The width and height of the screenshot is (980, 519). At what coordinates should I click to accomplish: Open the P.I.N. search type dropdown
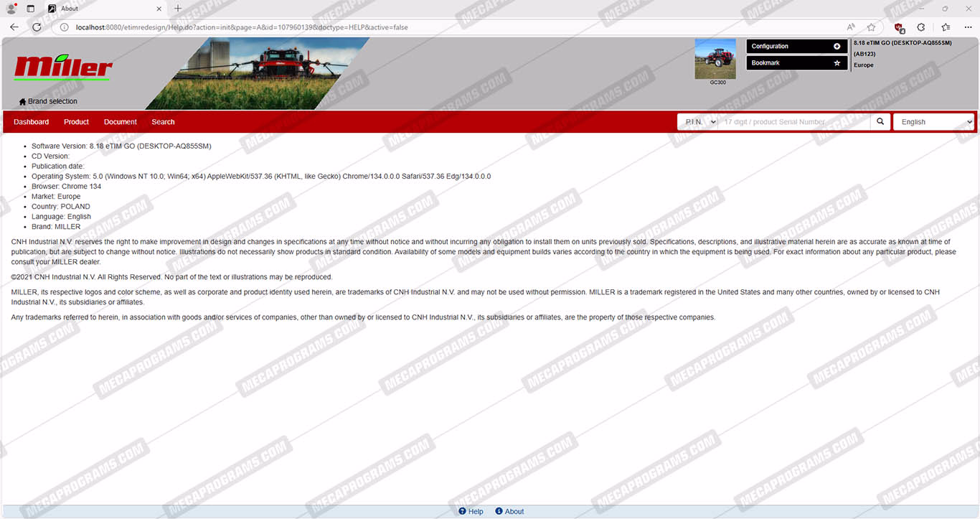click(x=697, y=122)
